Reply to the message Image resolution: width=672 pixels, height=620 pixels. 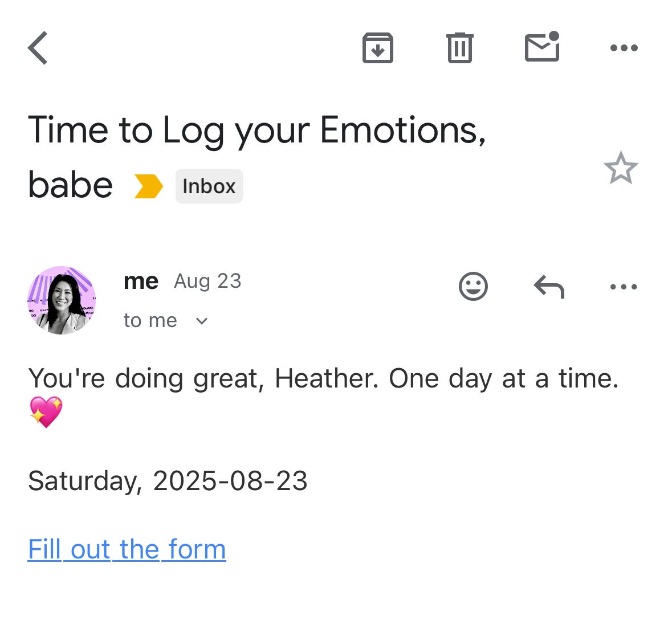pyautogui.click(x=549, y=286)
